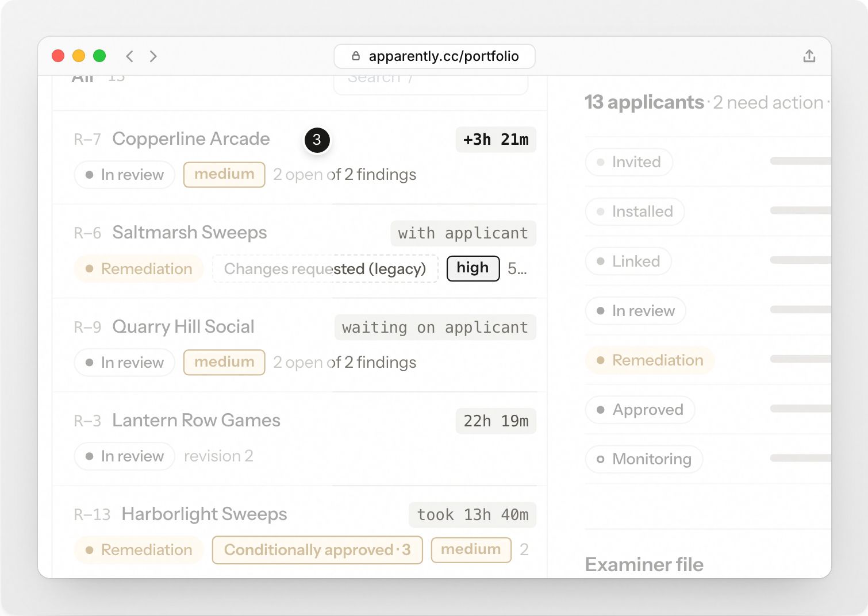Image resolution: width=868 pixels, height=616 pixels.
Task: Go forward with the browser forward arrow
Action: (153, 56)
